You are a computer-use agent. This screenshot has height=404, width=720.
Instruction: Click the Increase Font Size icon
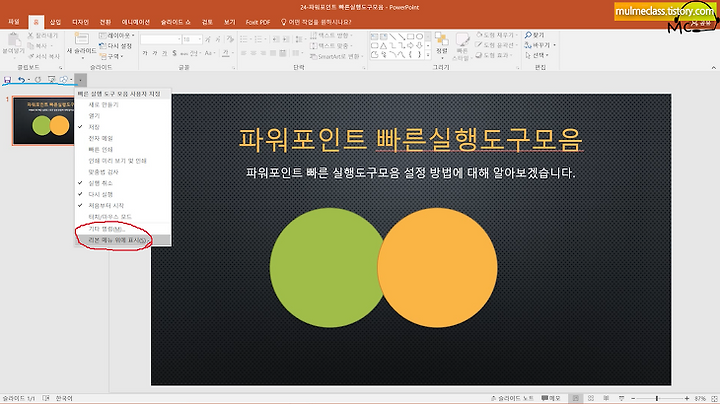pyautogui.click(x=208, y=39)
